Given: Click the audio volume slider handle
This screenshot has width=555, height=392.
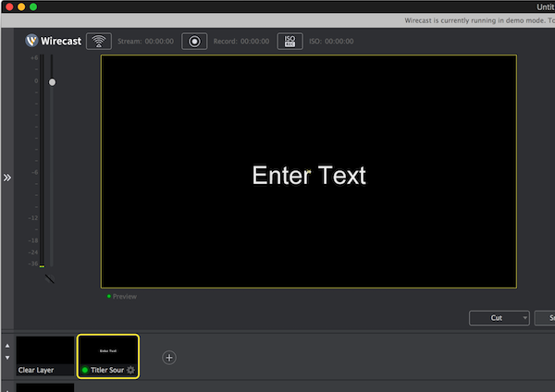Looking at the screenshot, I should pyautogui.click(x=52, y=82).
